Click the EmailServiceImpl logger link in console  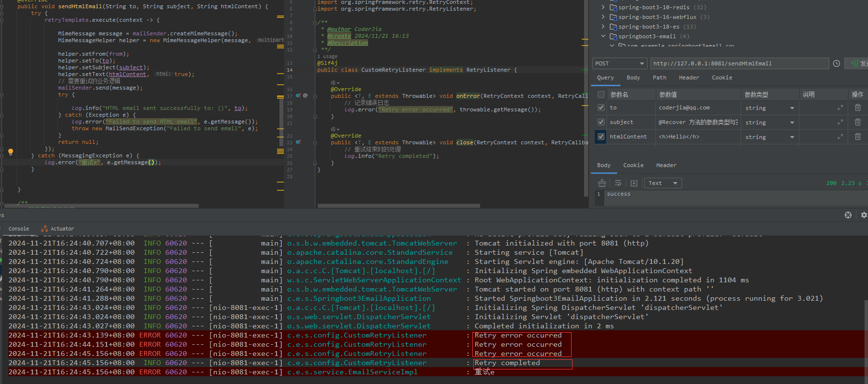[352, 372]
